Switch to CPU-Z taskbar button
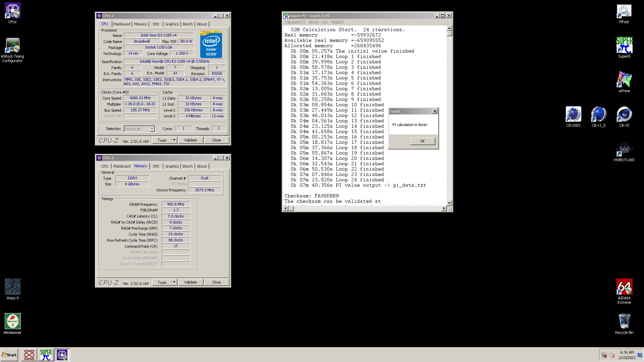644x362 pixels. coord(62,355)
